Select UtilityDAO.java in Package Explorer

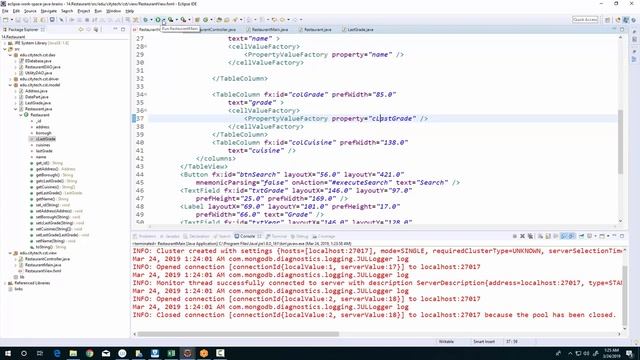[38, 73]
